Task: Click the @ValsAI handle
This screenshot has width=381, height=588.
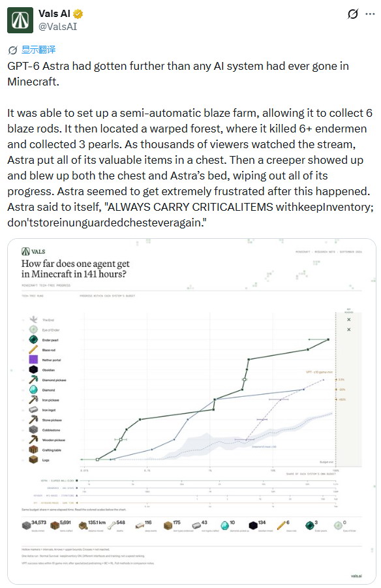Action: (58, 27)
